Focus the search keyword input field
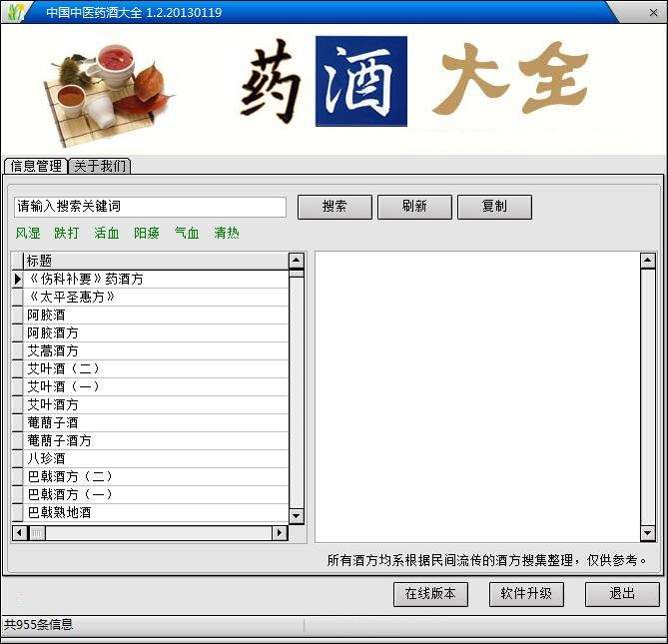Viewport: 668px width, 644px height. [150, 207]
